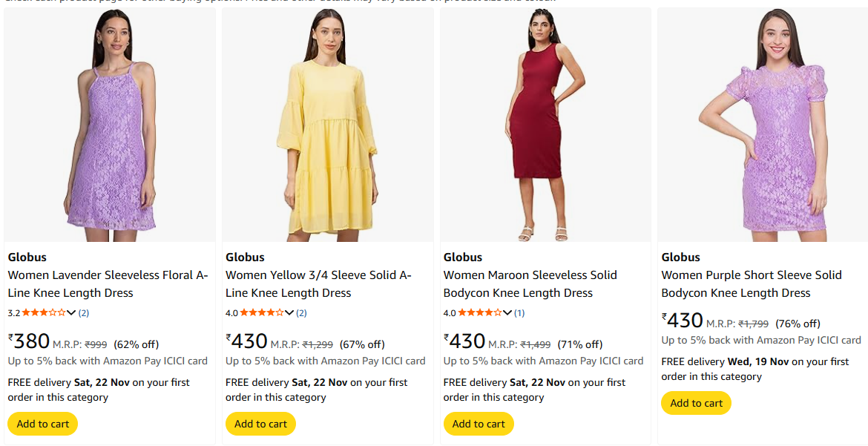Image resolution: width=868 pixels, height=446 pixels.
Task: View the (2) reviews count for lavender dress
Action: pyautogui.click(x=84, y=313)
